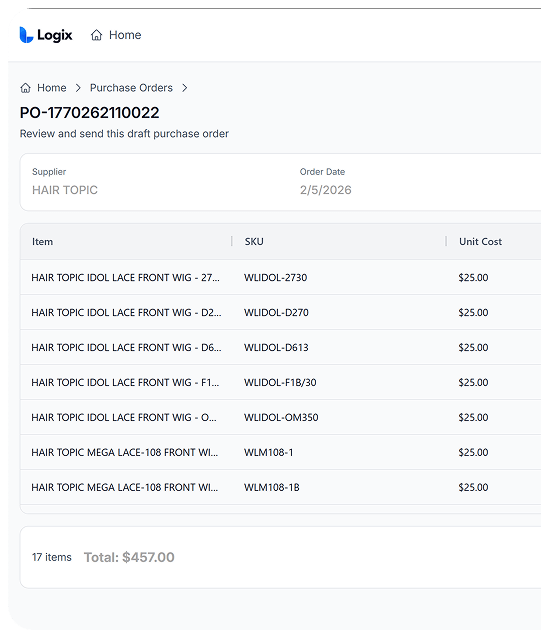Click $25.00 unit cost for WLIDOL-D270

pos(473,313)
